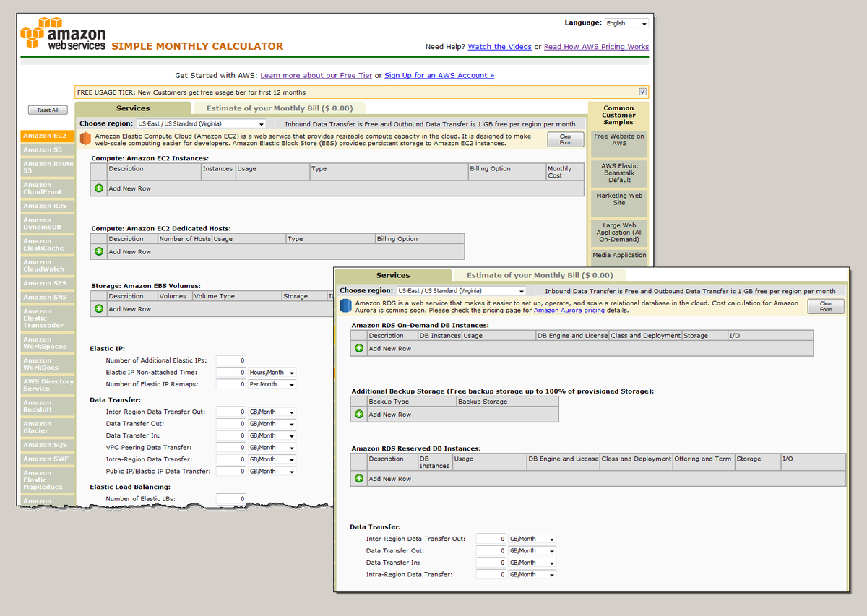Image resolution: width=867 pixels, height=616 pixels.
Task: Add new row in EC2 Dedicated Hosts table
Action: (x=99, y=252)
